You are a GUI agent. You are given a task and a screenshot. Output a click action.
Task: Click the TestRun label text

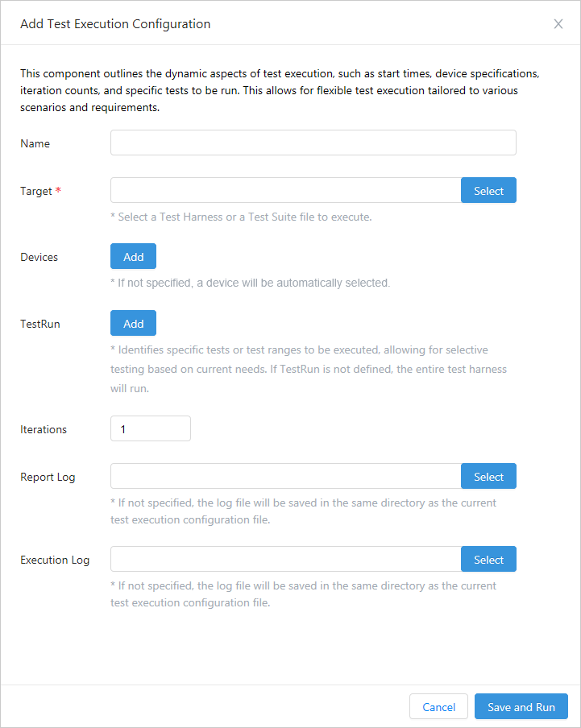click(40, 324)
